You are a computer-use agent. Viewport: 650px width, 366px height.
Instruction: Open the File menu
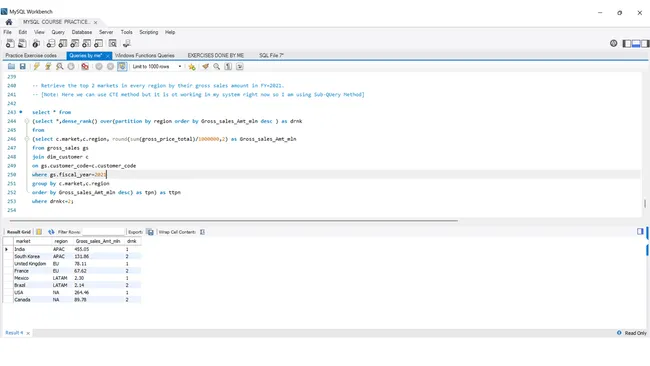click(x=7, y=32)
